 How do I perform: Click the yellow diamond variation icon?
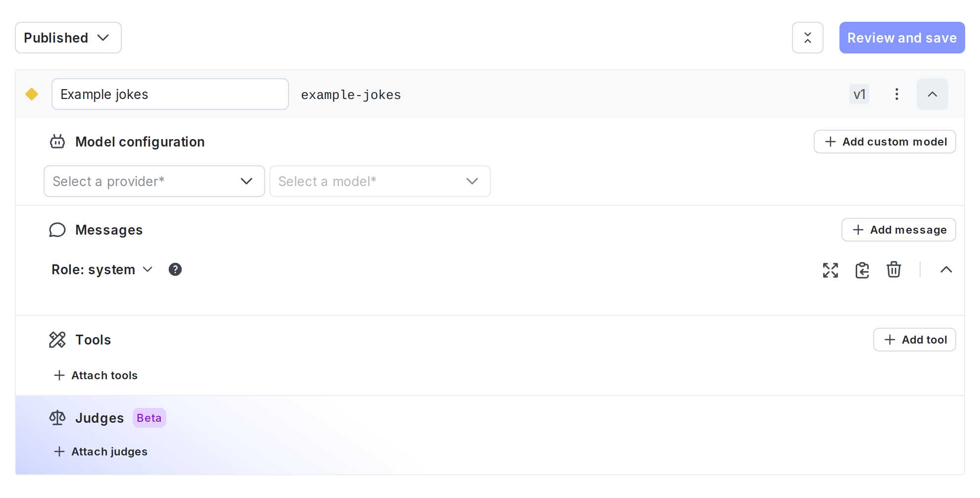point(32,94)
